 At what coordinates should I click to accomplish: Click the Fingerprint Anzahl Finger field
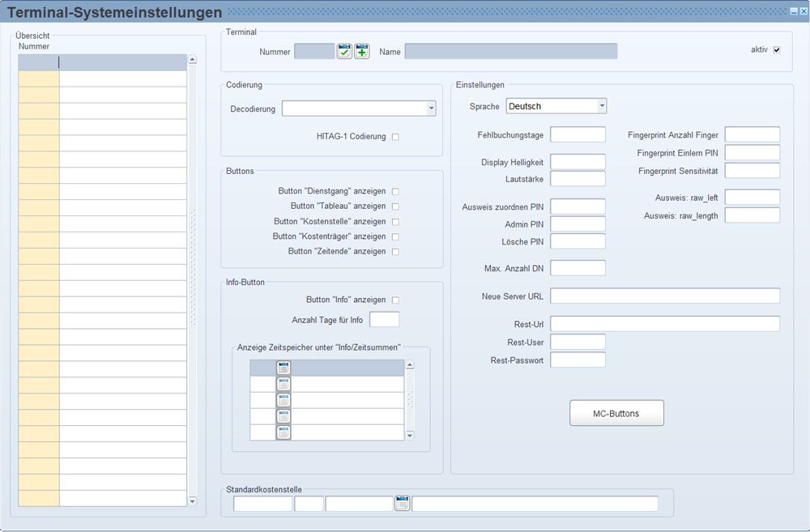click(x=752, y=134)
